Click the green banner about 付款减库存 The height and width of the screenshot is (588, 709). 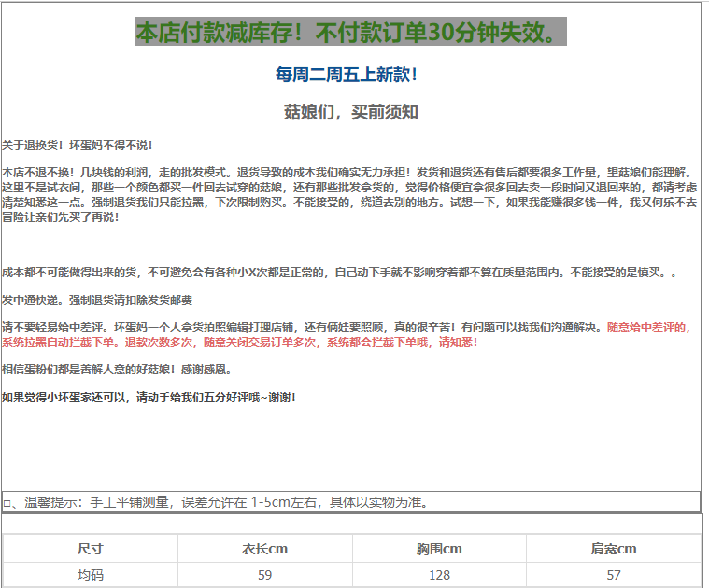(x=350, y=33)
